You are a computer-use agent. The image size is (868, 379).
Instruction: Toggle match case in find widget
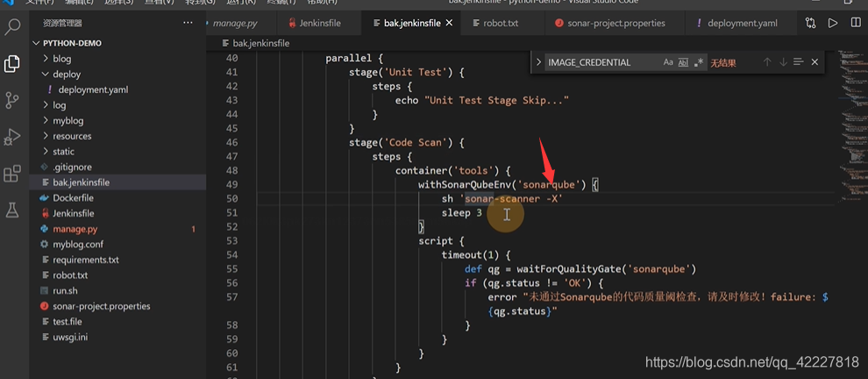point(668,62)
